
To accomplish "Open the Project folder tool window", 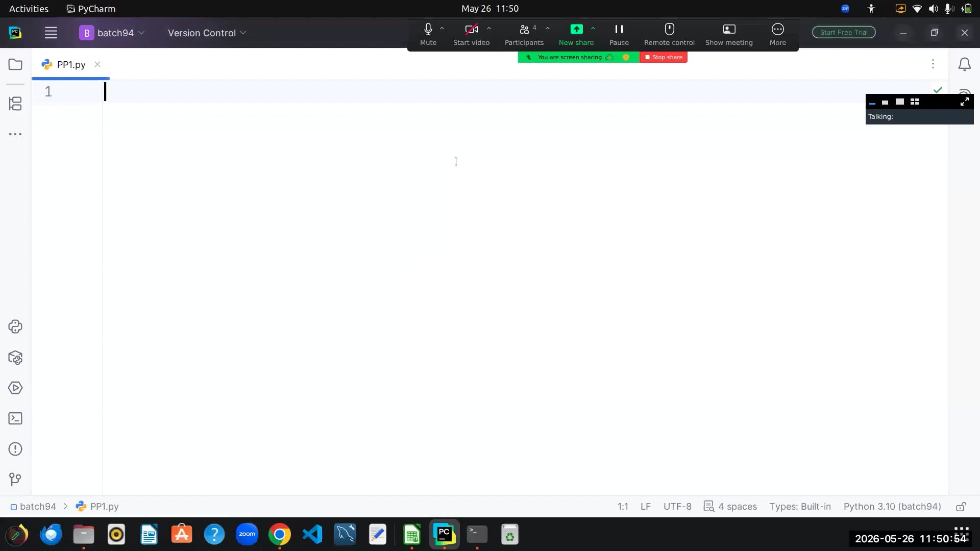I will pos(15,64).
